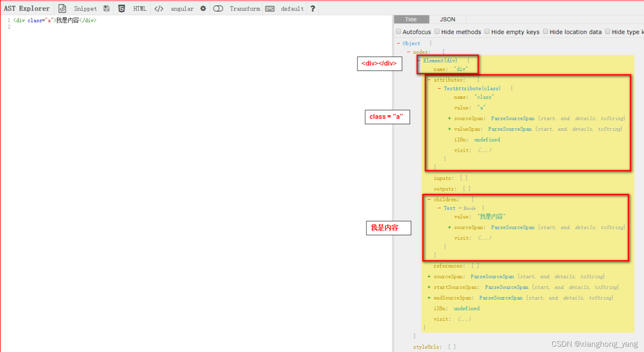The width and height of the screenshot is (644, 352).
Task: Click code line 1 in editor
Action: [55, 20]
